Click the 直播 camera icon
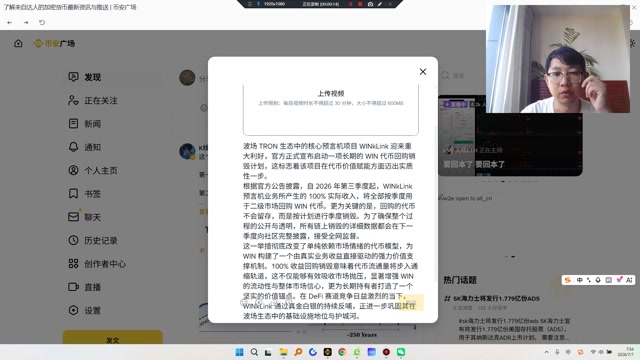Image resolution: width=640 pixels, height=360 pixels. click(73, 287)
